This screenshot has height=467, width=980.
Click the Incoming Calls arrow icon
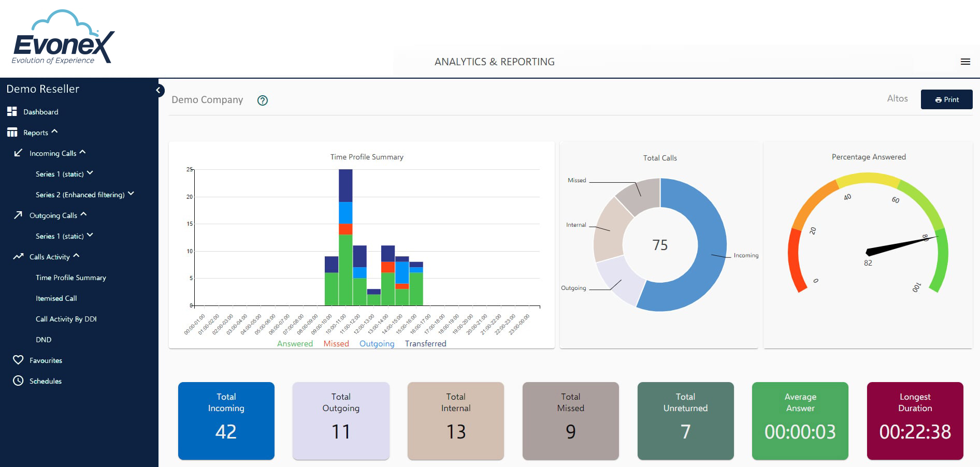click(18, 153)
